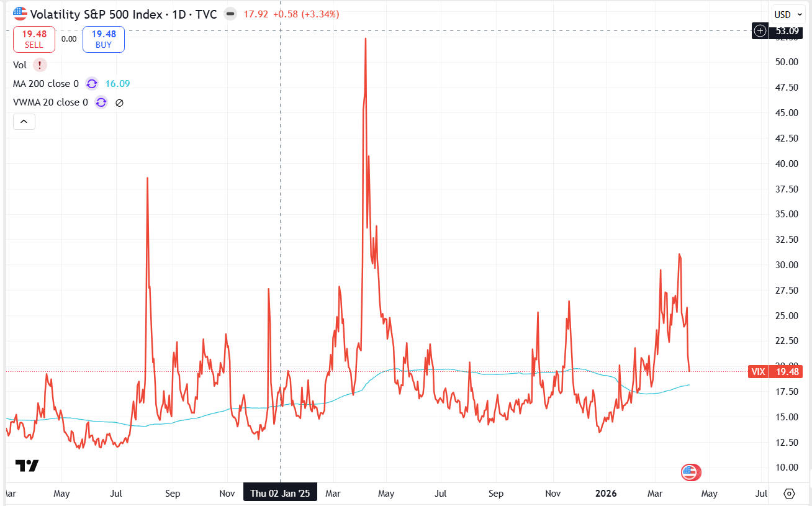Click the 53.09 crosshair price label
This screenshot has height=506, width=812.
(x=786, y=30)
